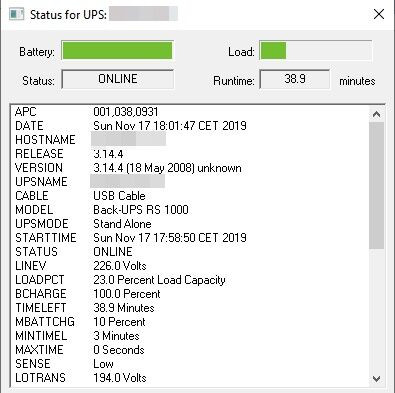Click the Runtime field showing 38.9
The width and height of the screenshot is (395, 393).
[x=295, y=79]
